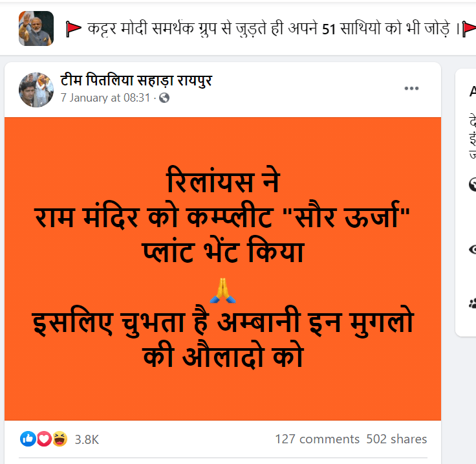The height and width of the screenshot is (464, 476).
Task: Open the post's three-dot options menu
Action: [411, 89]
